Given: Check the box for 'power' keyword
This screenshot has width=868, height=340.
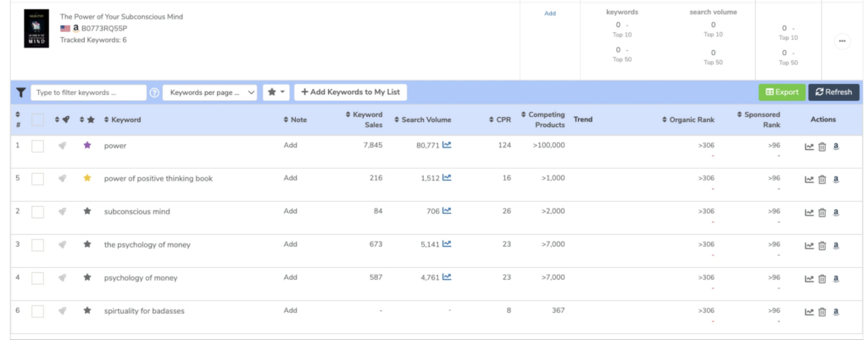Looking at the screenshot, I should (37, 146).
